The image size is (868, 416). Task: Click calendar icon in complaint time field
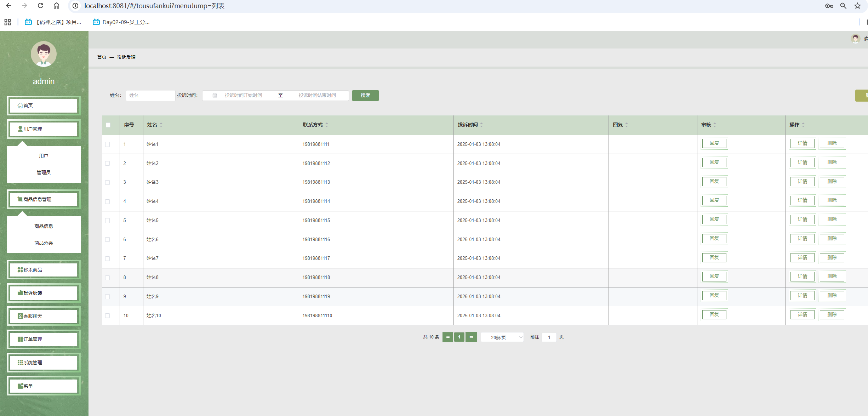click(215, 96)
